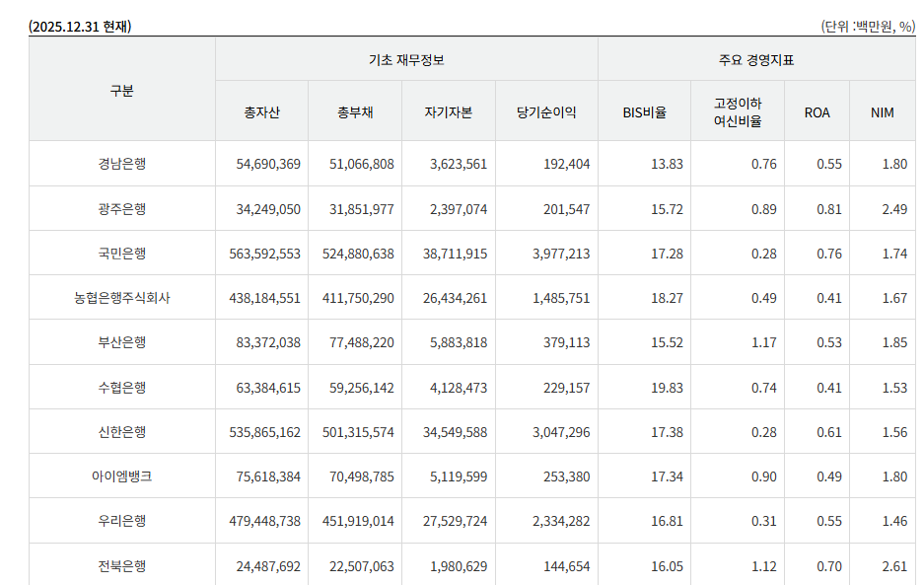Click 경남은행 total assets 54,690,369
This screenshot has width=924, height=585.
pyautogui.click(x=268, y=164)
